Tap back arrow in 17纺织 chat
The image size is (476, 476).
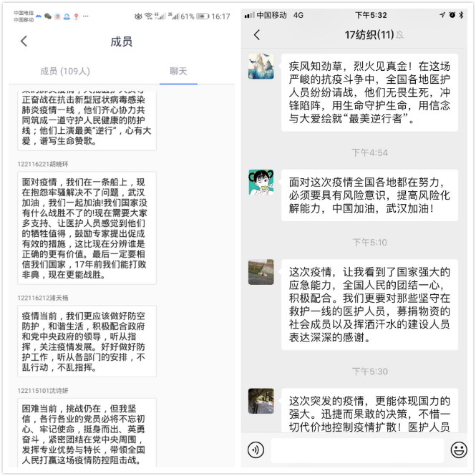(257, 34)
